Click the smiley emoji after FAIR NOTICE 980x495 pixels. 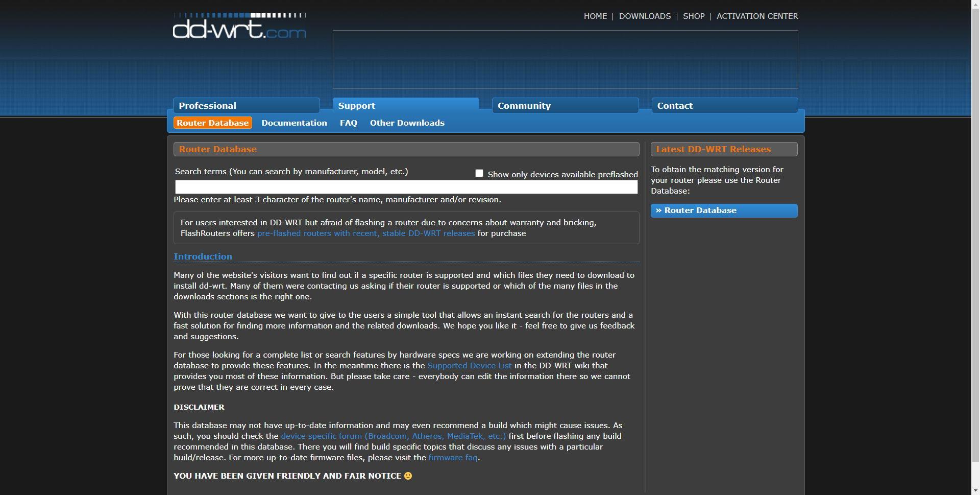point(408,476)
